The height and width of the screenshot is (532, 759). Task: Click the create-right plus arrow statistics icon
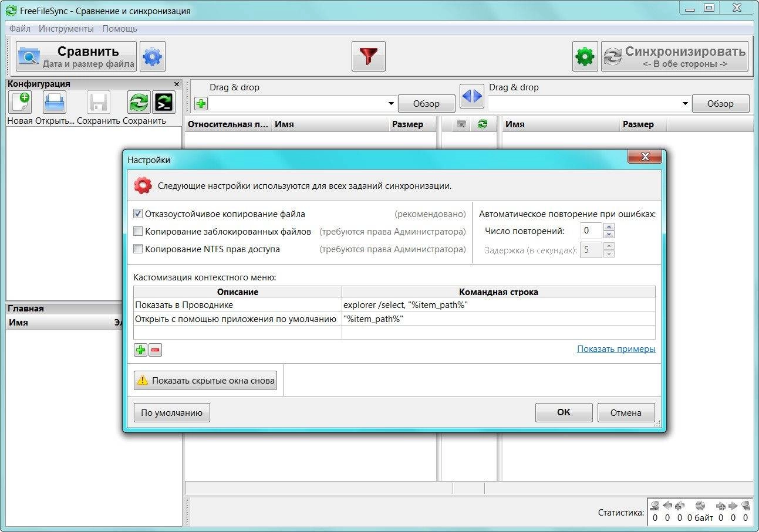point(721,506)
